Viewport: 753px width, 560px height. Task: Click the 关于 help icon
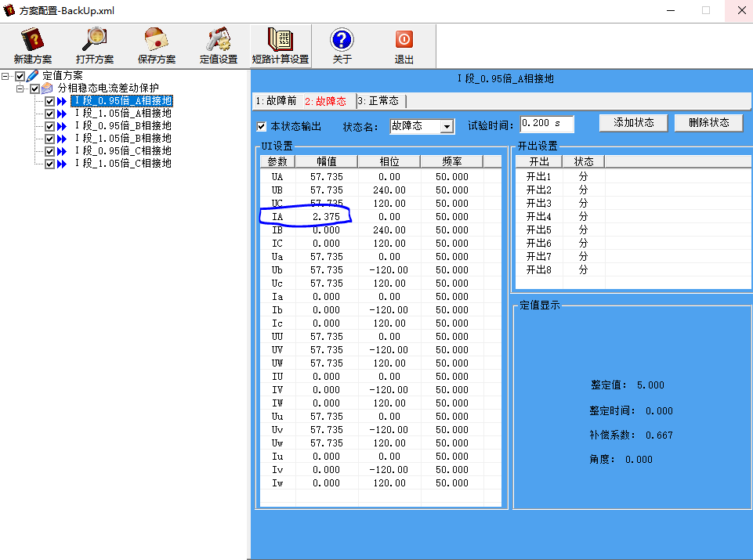click(x=342, y=45)
